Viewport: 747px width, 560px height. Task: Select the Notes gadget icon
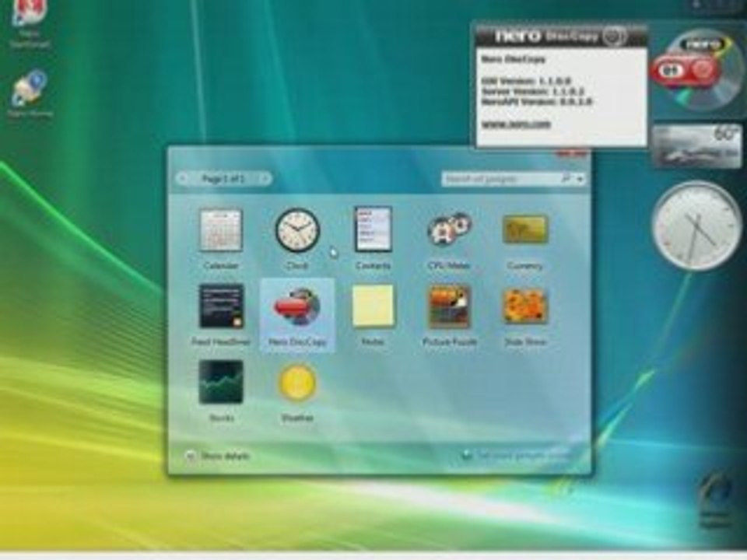tap(373, 306)
